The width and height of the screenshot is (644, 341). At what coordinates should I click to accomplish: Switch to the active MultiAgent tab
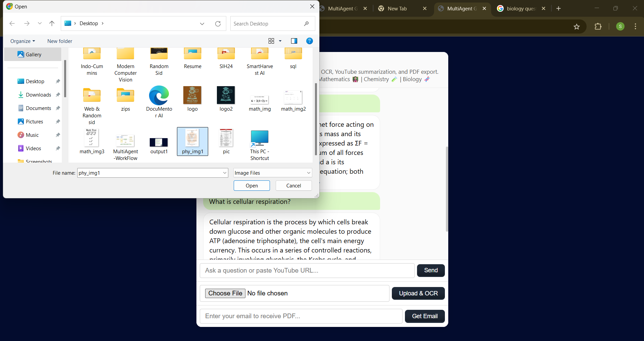pyautogui.click(x=462, y=9)
